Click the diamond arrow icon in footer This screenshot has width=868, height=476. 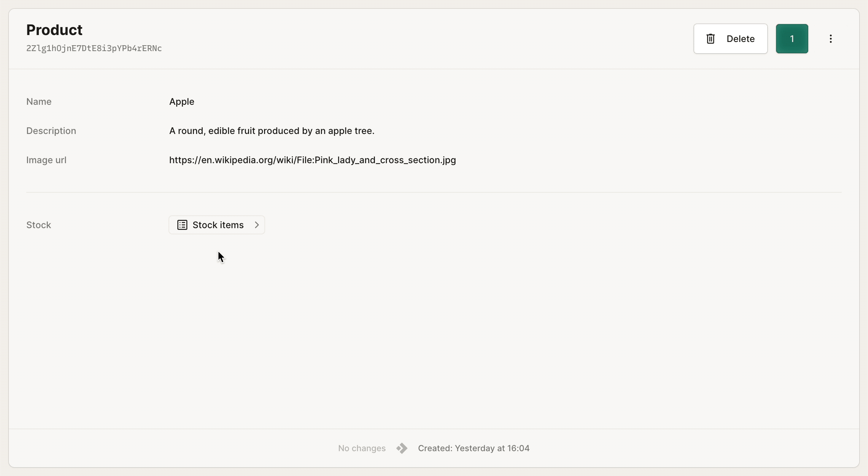pos(402,448)
